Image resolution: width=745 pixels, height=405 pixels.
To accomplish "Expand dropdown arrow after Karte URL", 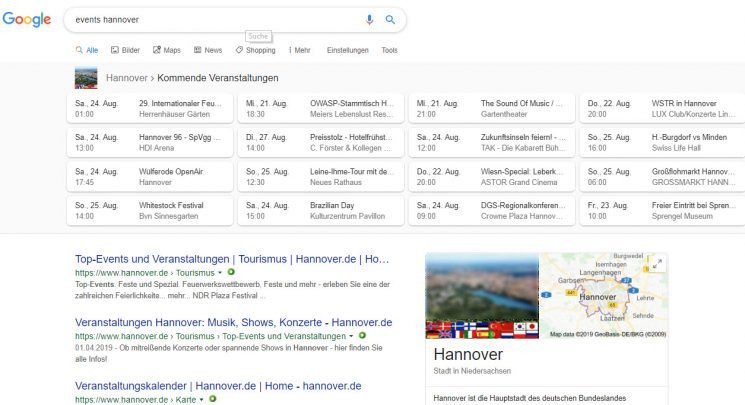I will click(x=201, y=400).
